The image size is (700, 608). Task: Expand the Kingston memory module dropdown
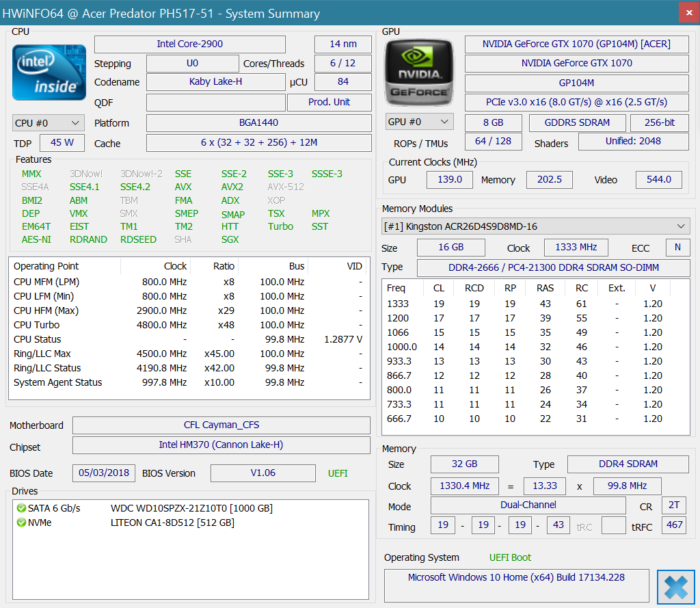click(535, 226)
